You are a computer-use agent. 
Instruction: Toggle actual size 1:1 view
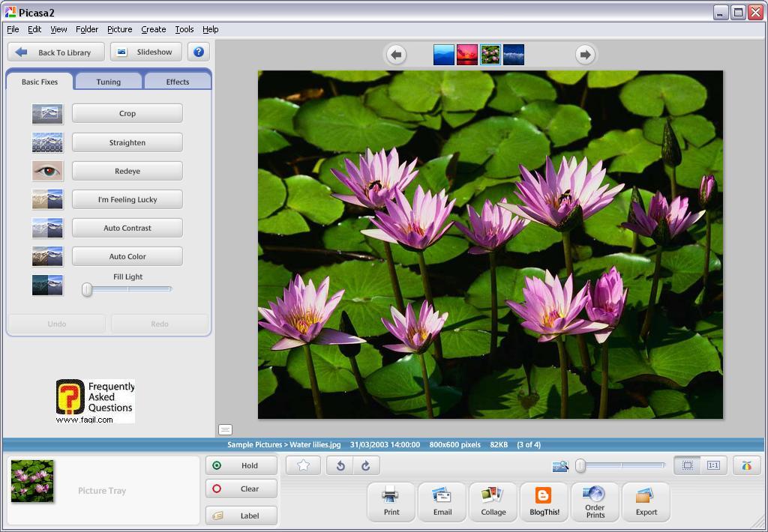(x=712, y=465)
